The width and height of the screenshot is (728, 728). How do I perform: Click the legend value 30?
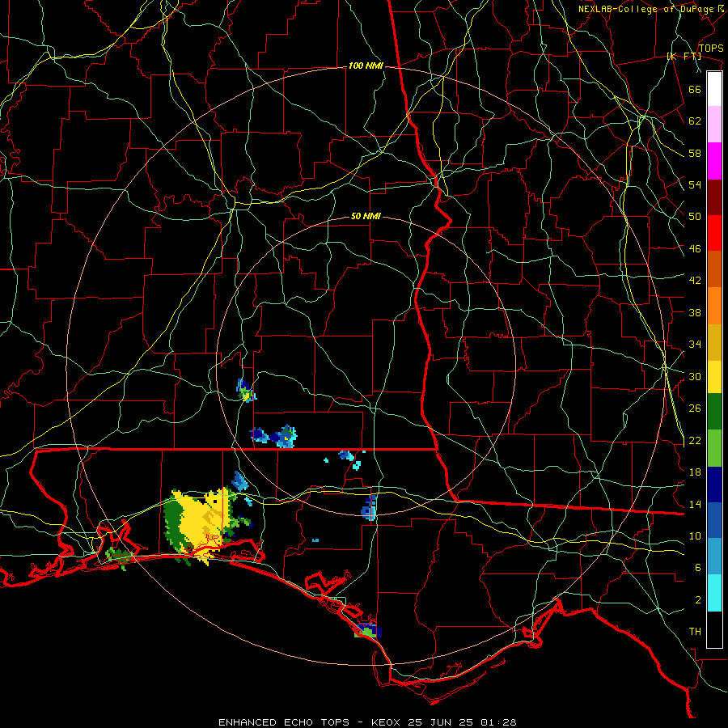point(695,376)
